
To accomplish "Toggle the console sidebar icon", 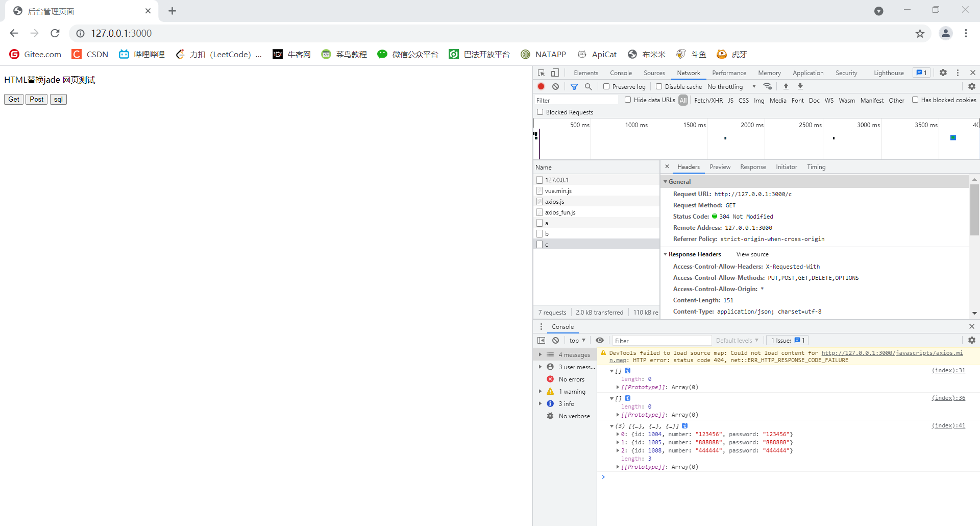I will tap(542, 341).
